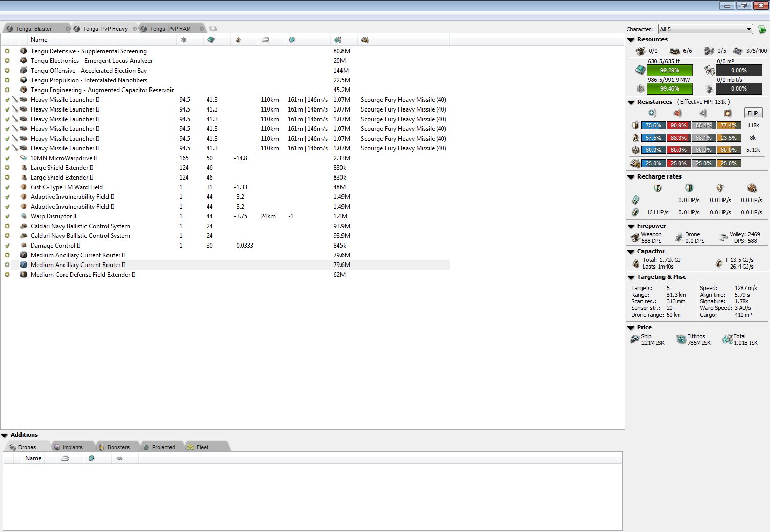Click the price column header icon
The height and width of the screenshot is (532, 770).
click(338, 40)
